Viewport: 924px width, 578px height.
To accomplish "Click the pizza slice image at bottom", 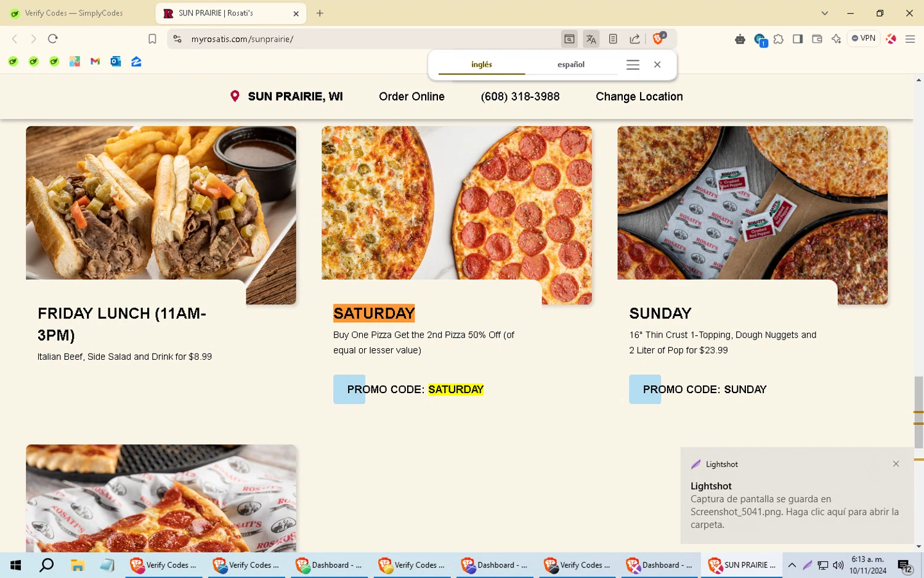I will click(x=161, y=498).
